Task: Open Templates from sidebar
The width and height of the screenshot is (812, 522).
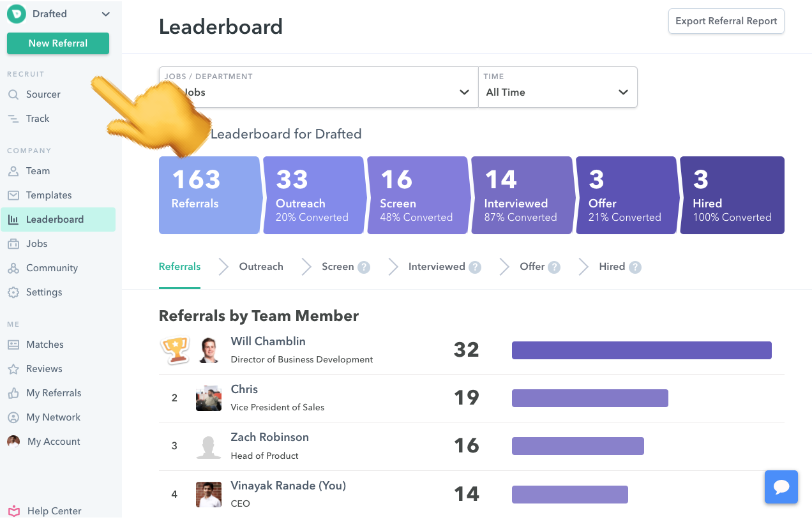Action: [x=49, y=195]
